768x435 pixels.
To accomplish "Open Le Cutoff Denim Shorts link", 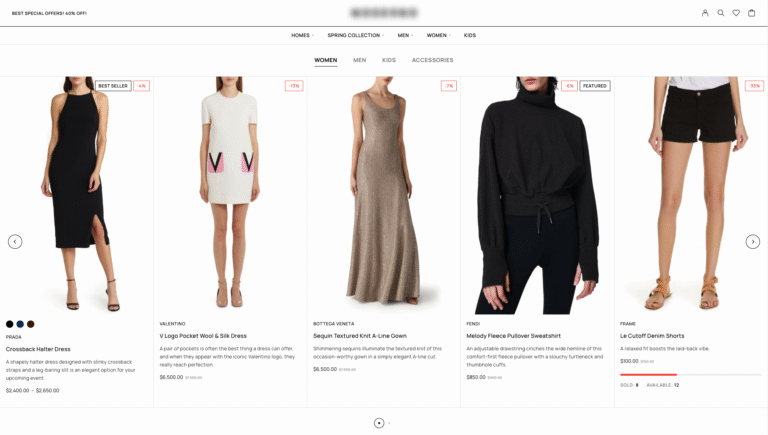I will coord(652,336).
